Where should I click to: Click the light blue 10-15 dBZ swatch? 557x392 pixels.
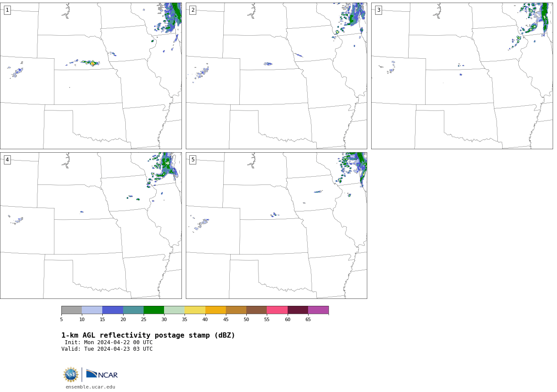tap(92, 310)
